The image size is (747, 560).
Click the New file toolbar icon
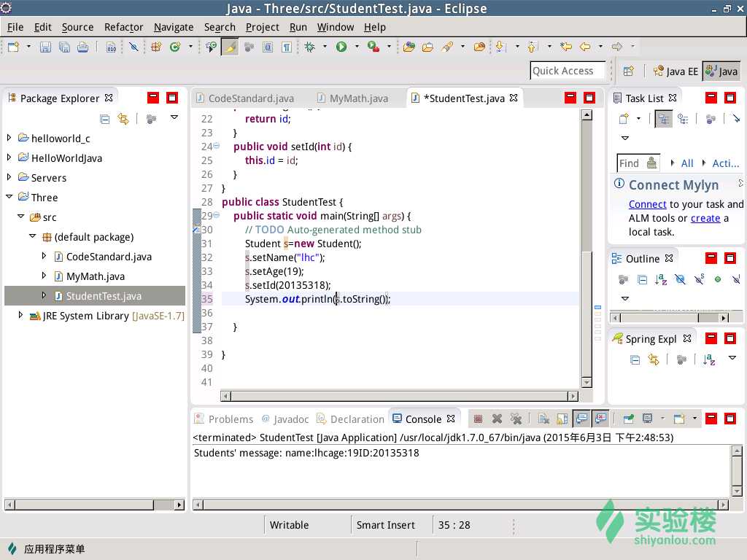coord(13,47)
